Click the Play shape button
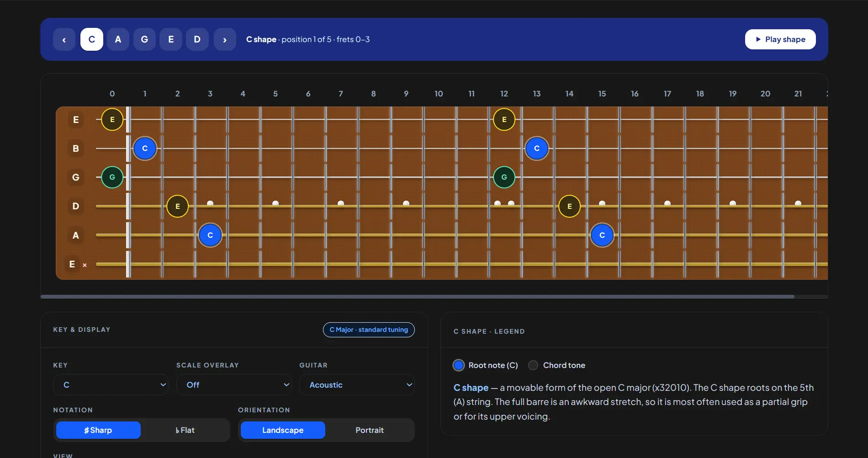Viewport: 868px width, 458px height. point(780,39)
